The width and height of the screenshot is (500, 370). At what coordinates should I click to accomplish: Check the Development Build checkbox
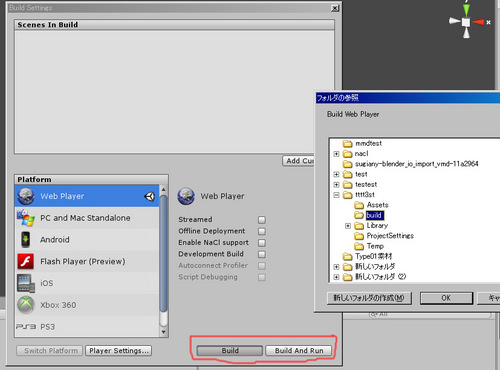tap(262, 254)
